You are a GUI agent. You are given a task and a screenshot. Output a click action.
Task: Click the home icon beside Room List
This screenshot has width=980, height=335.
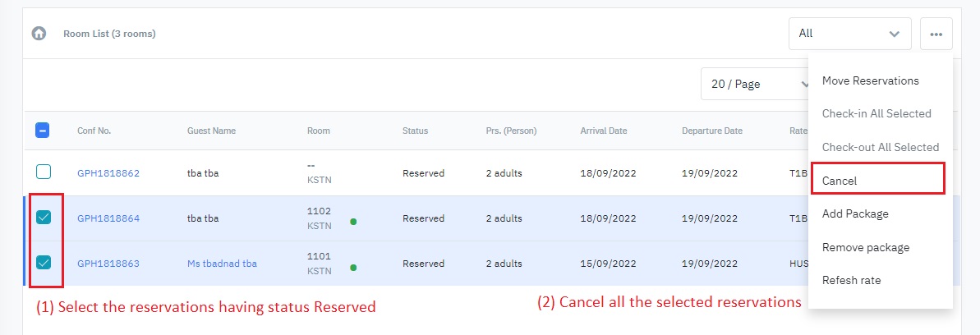(38, 34)
